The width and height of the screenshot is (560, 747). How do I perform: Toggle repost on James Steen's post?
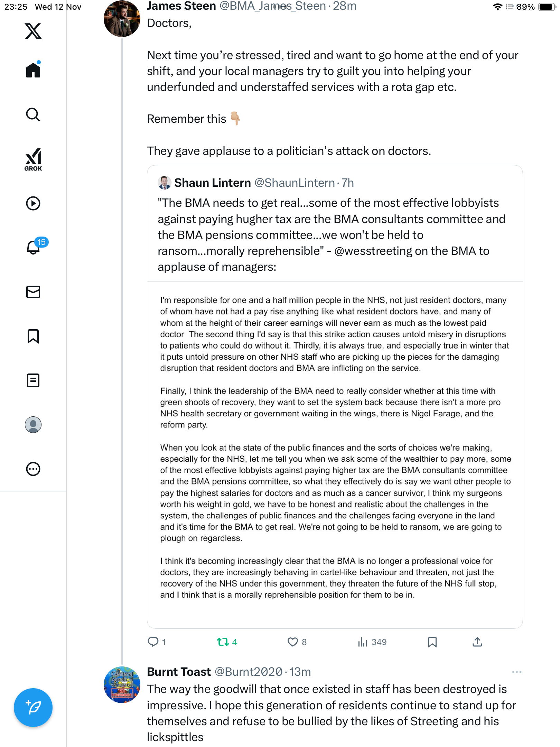coord(223,642)
